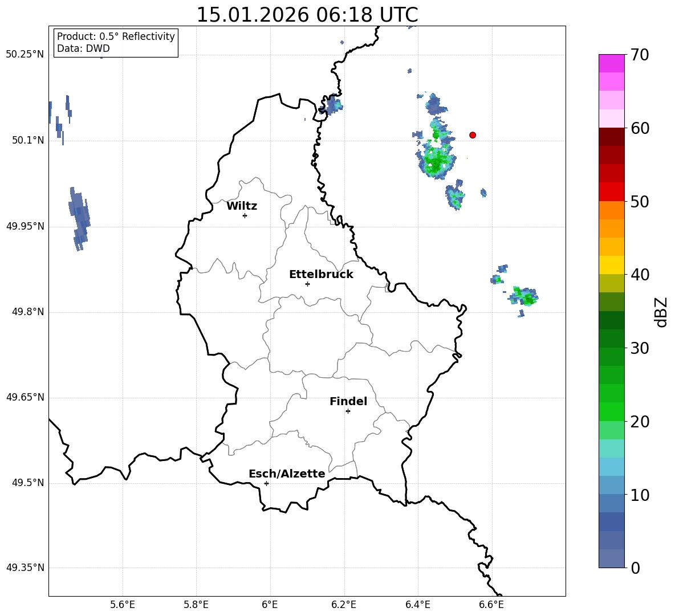The height and width of the screenshot is (616, 675).
Task: Click the 49.95°N latitude label
Action: point(25,226)
